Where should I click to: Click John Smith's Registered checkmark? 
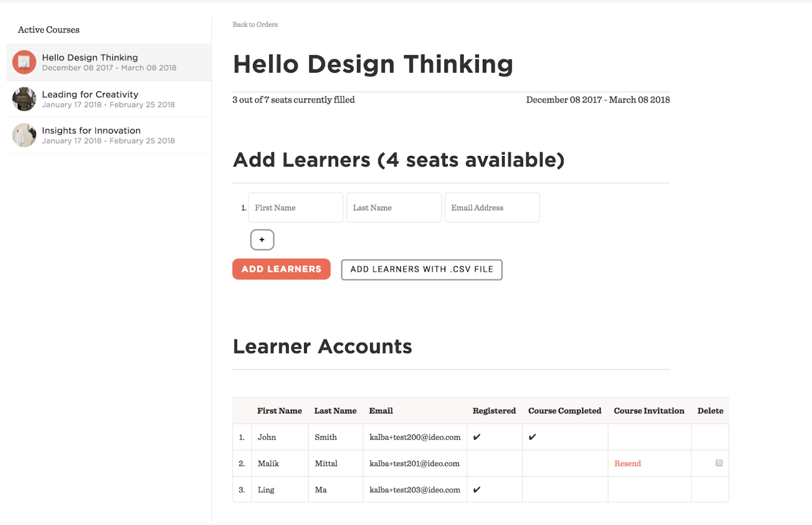point(477,437)
